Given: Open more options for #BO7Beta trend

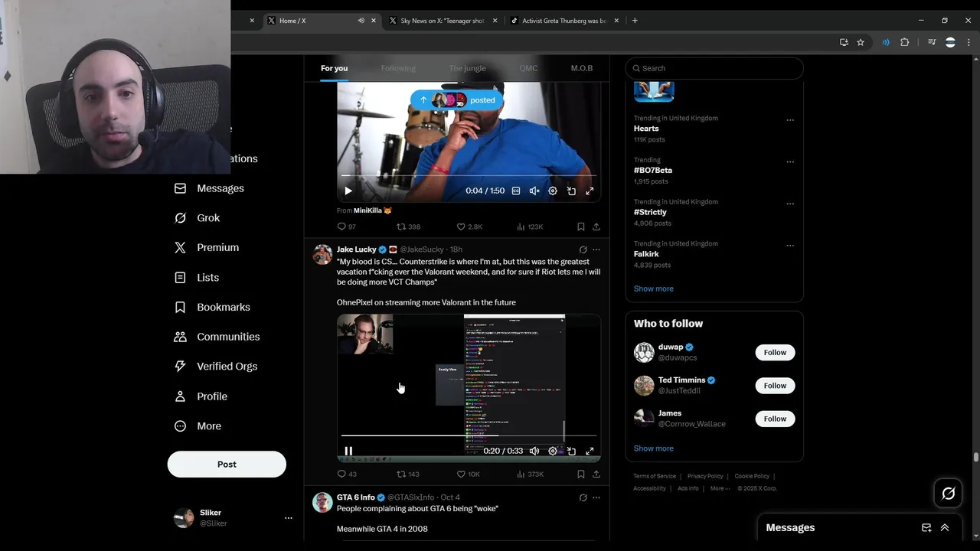Looking at the screenshot, I should 790,162.
